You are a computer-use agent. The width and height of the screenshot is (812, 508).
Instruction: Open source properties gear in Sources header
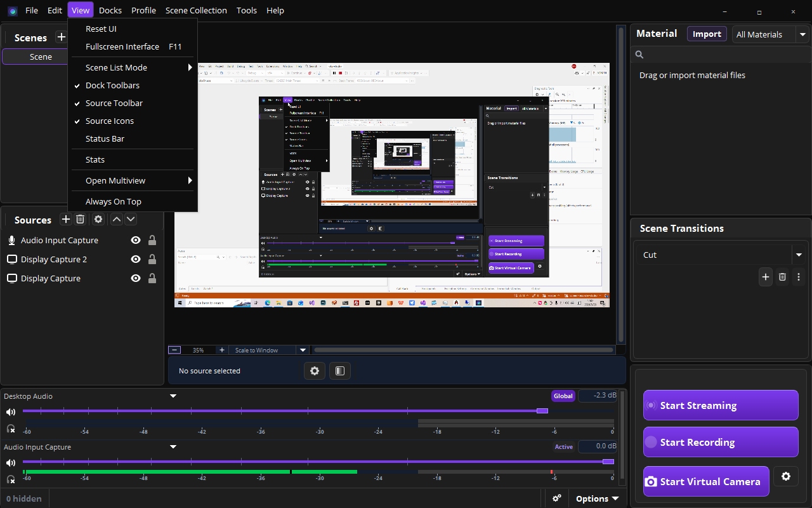[98, 219]
